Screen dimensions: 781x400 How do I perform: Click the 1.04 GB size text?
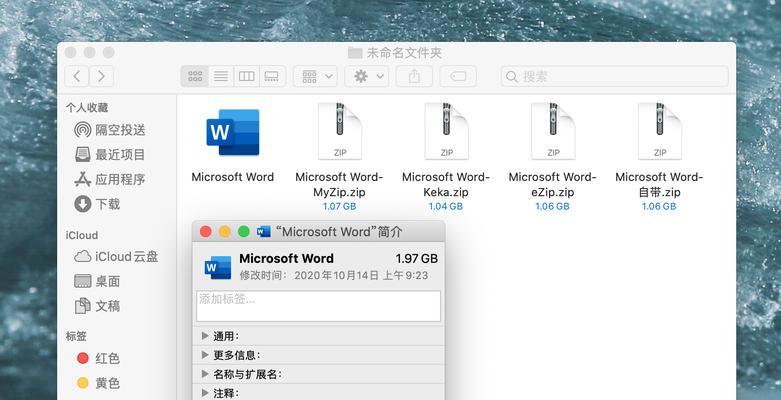446,206
